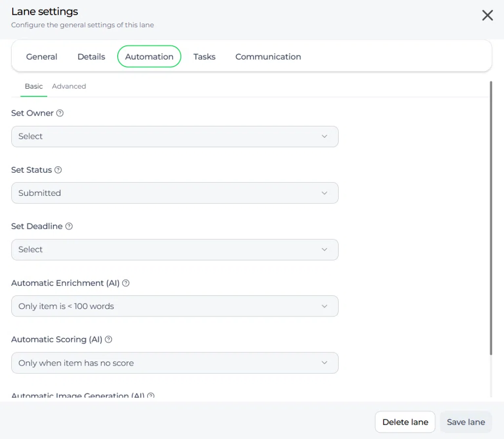
Task: Click the Set Status help icon
Action: [58, 170]
